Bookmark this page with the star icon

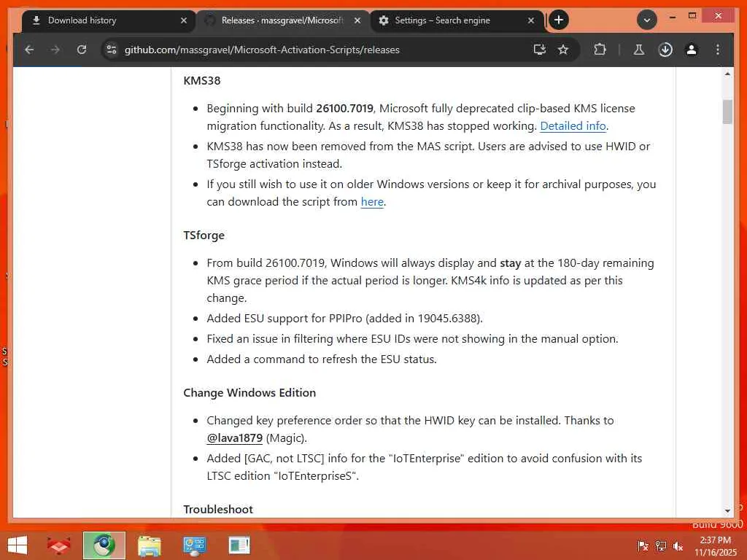(563, 50)
